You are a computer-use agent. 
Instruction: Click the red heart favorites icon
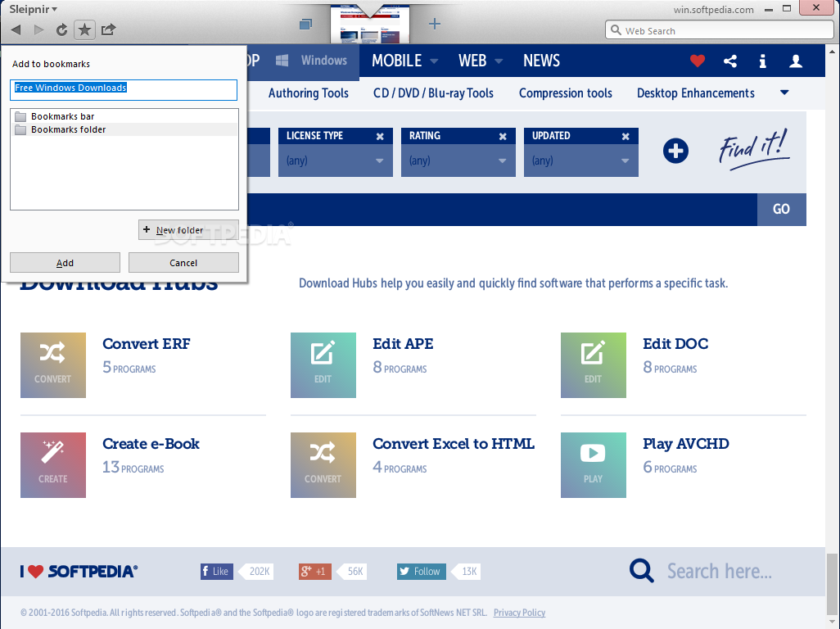(x=698, y=61)
